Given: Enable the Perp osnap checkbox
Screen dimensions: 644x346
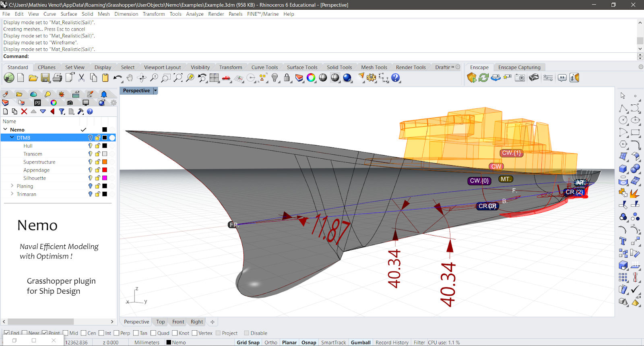Looking at the screenshot, I should coord(116,333).
